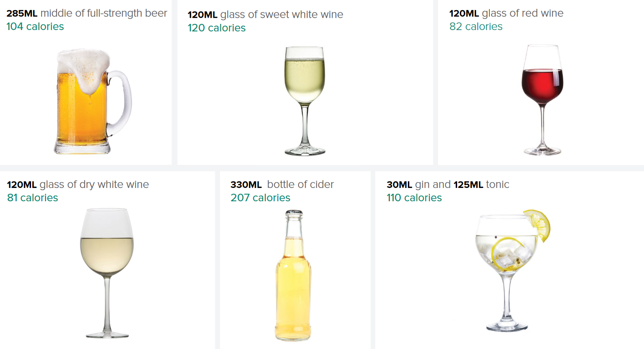Click the dry white wine glass image
Image resolution: width=644 pixels, height=349 pixels.
pyautogui.click(x=107, y=272)
